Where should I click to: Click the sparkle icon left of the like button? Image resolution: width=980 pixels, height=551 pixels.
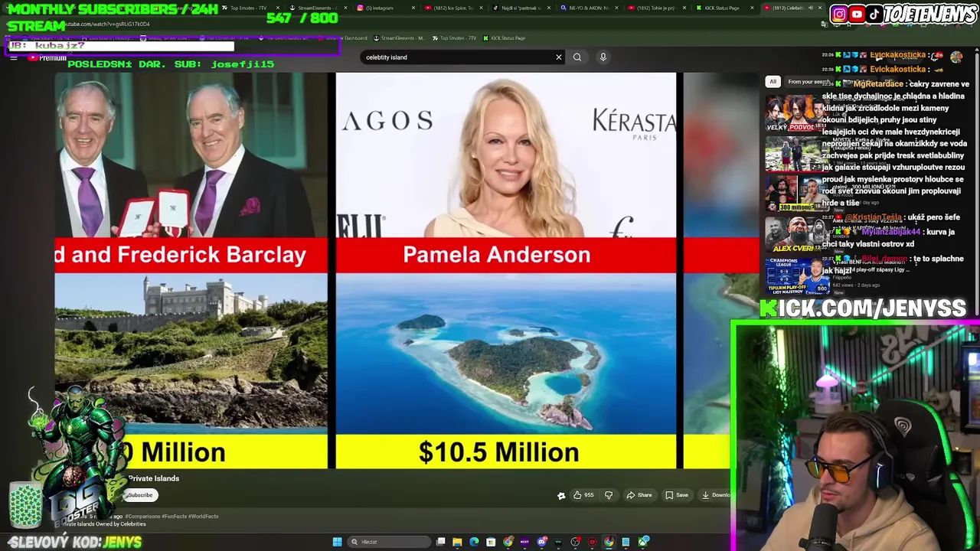561,495
